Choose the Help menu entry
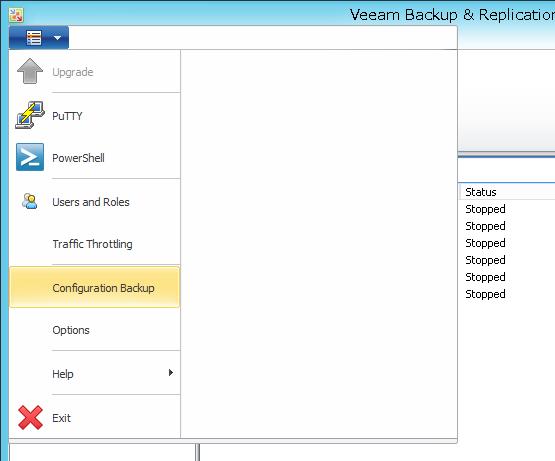This screenshot has height=461, width=555. [63, 374]
